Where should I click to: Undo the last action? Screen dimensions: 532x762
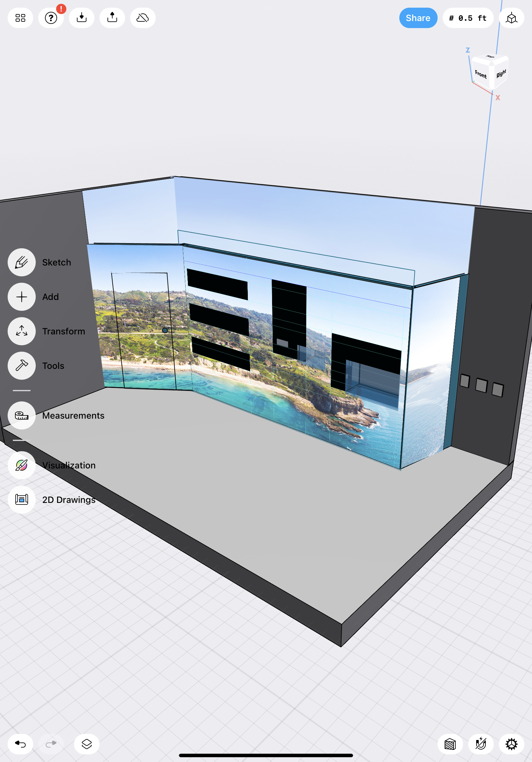[x=20, y=744]
